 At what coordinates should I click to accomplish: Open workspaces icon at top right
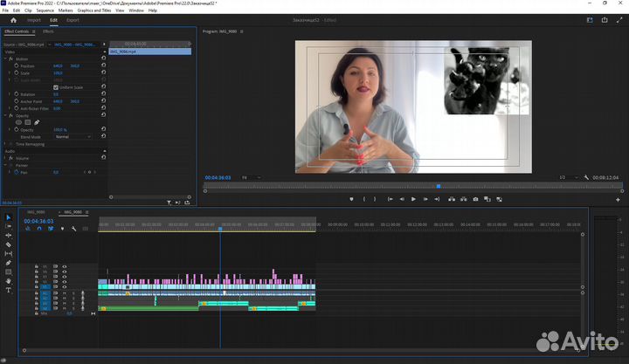click(590, 20)
